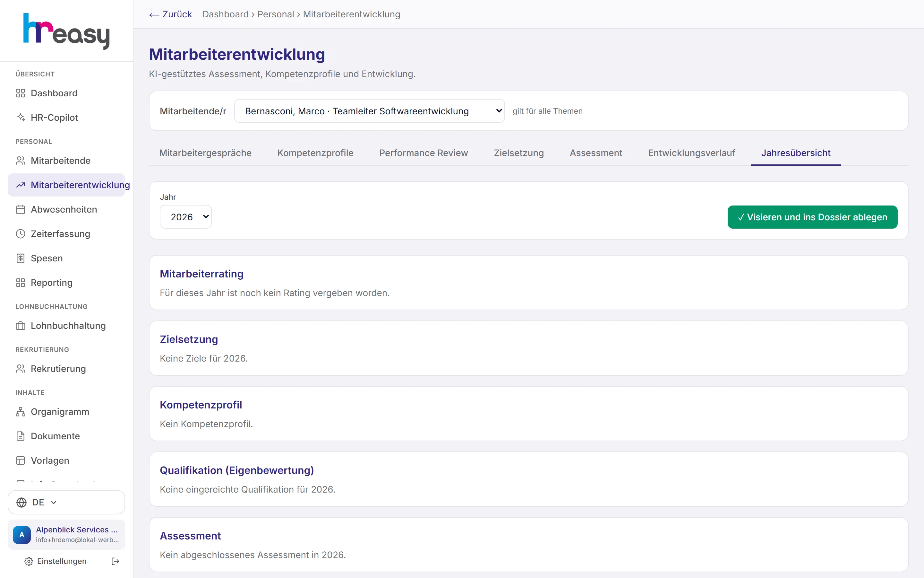Image resolution: width=924 pixels, height=578 pixels.
Task: Click the Zurück link
Action: point(170,14)
